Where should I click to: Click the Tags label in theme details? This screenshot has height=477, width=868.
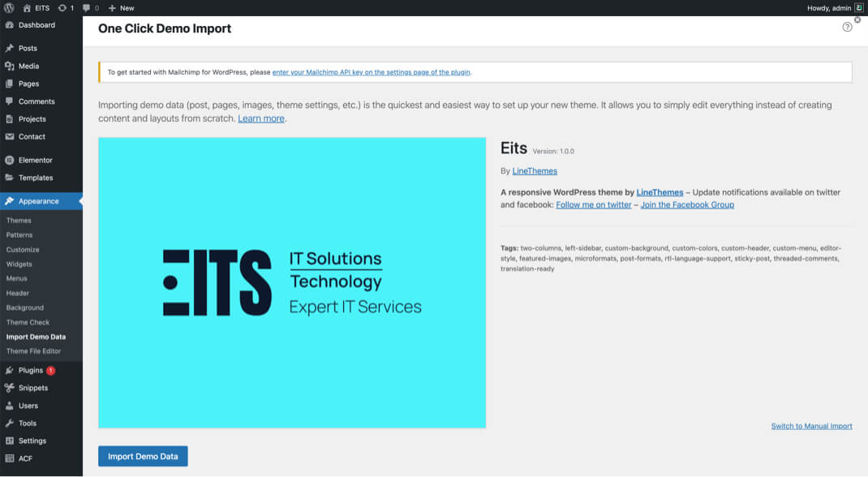pos(509,248)
